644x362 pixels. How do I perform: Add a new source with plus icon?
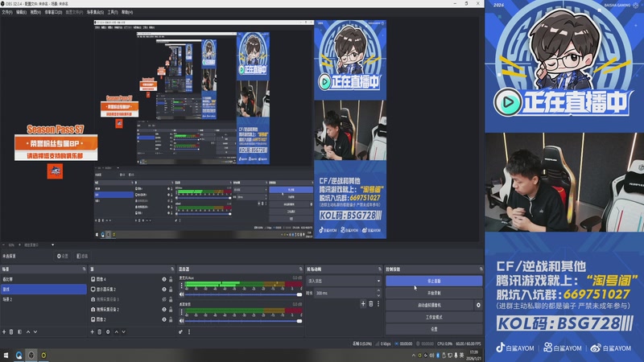coord(92,331)
